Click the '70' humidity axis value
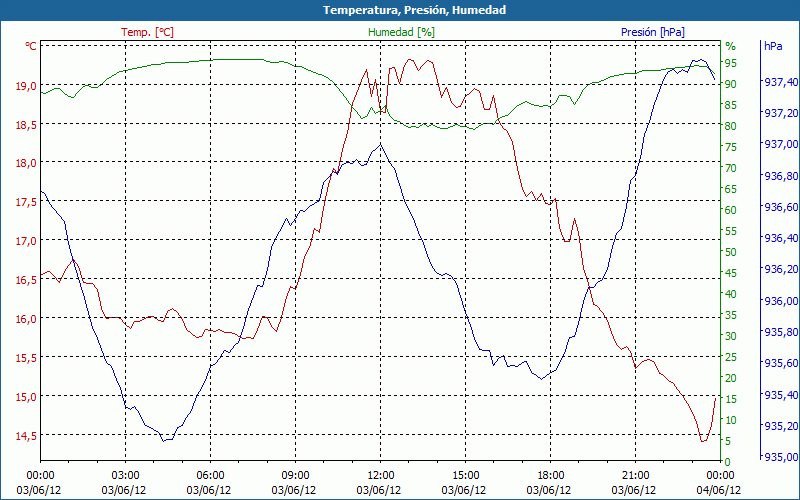The image size is (800, 500). pos(731,168)
